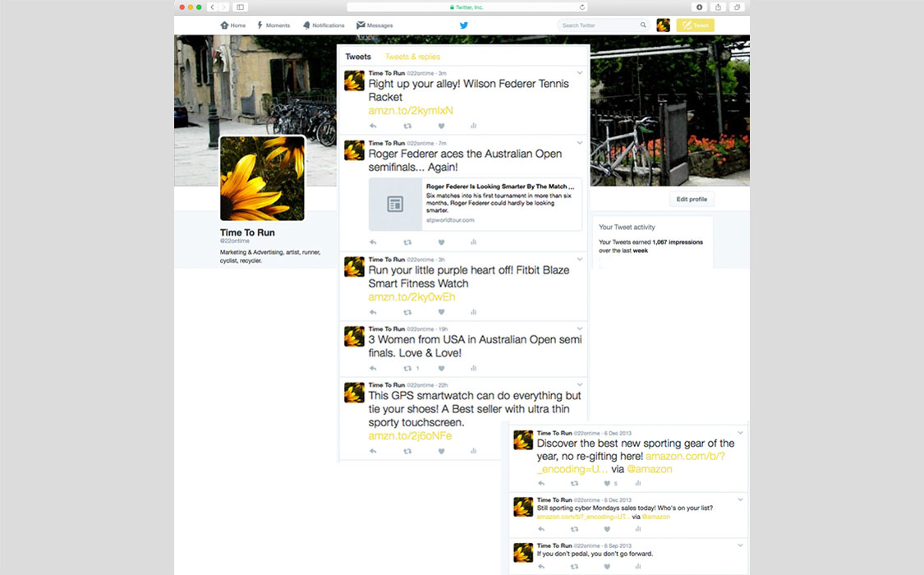Click the Safari share button
924x575 pixels.
coord(718,7)
